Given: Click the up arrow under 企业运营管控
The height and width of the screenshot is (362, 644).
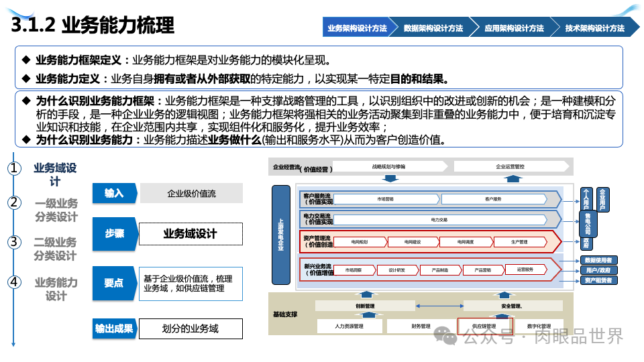Looking at the screenshot, I should pyautogui.click(x=513, y=178).
